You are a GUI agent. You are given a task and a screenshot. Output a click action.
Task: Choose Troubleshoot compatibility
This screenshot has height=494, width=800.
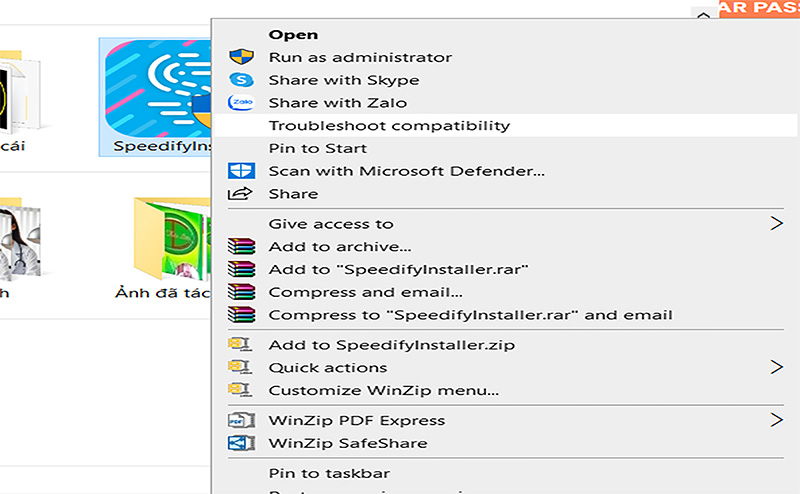(x=389, y=126)
